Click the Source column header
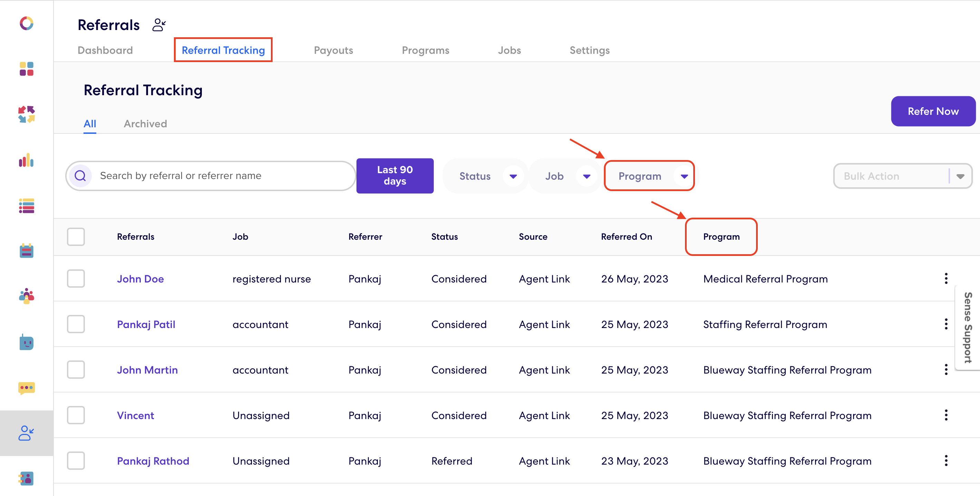Screen dimensions: 980x496 pyautogui.click(x=533, y=237)
